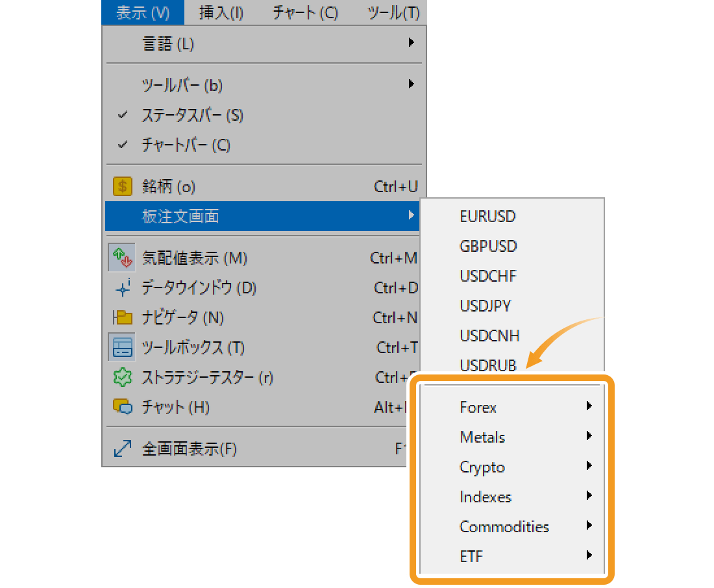Select the ツールバー (b) menu entry
This screenshot has width=714, height=588.
click(264, 85)
